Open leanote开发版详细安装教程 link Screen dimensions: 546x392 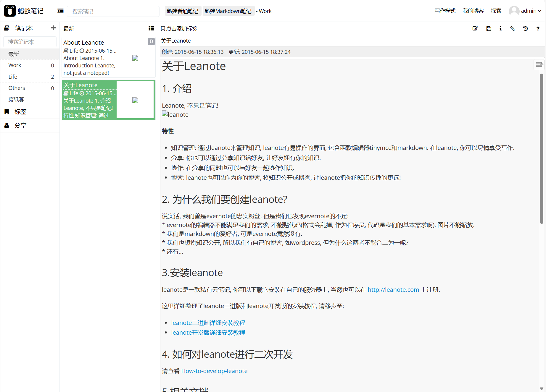pos(208,333)
